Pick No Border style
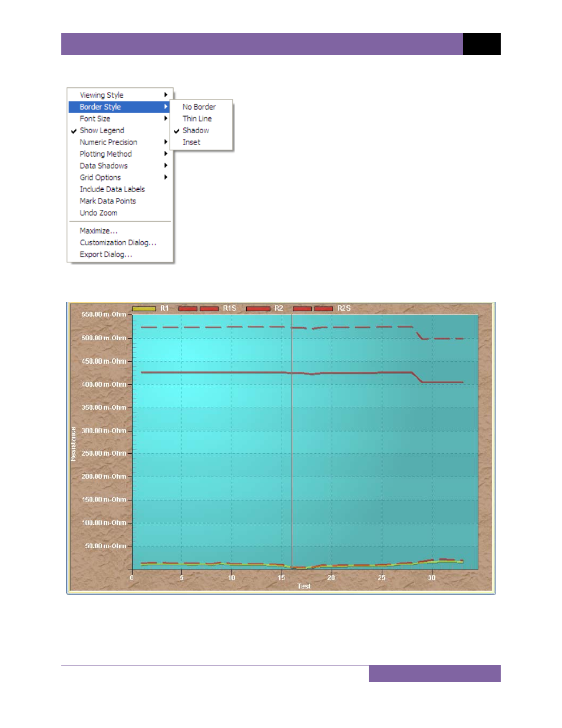 click(201, 107)
